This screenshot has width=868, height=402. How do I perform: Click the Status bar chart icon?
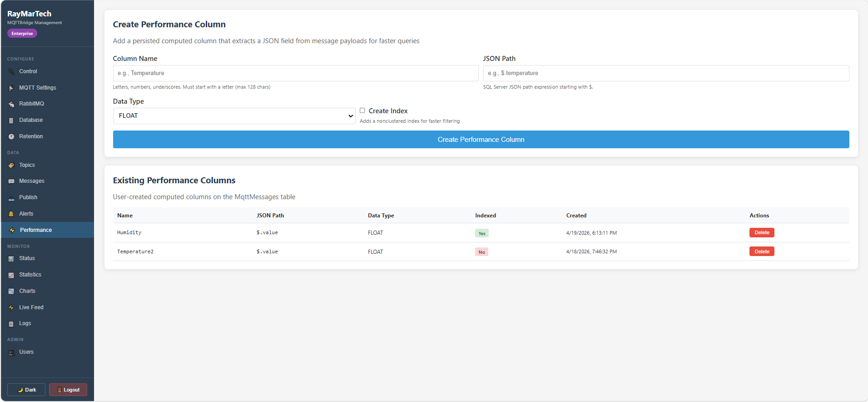11,259
